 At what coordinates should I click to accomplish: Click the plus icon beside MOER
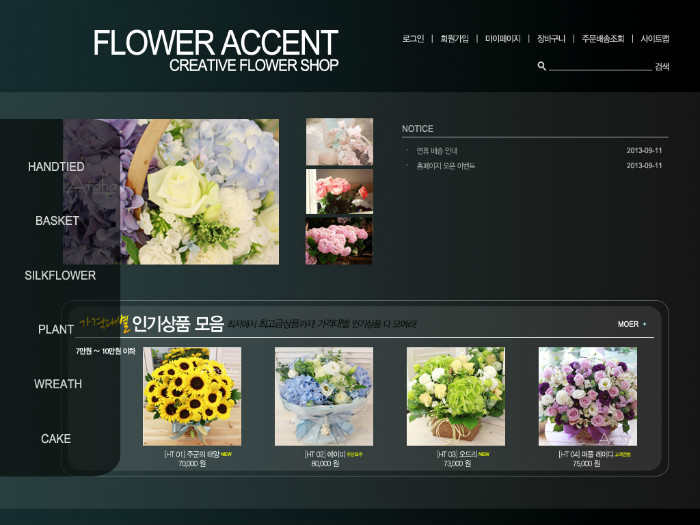point(645,324)
